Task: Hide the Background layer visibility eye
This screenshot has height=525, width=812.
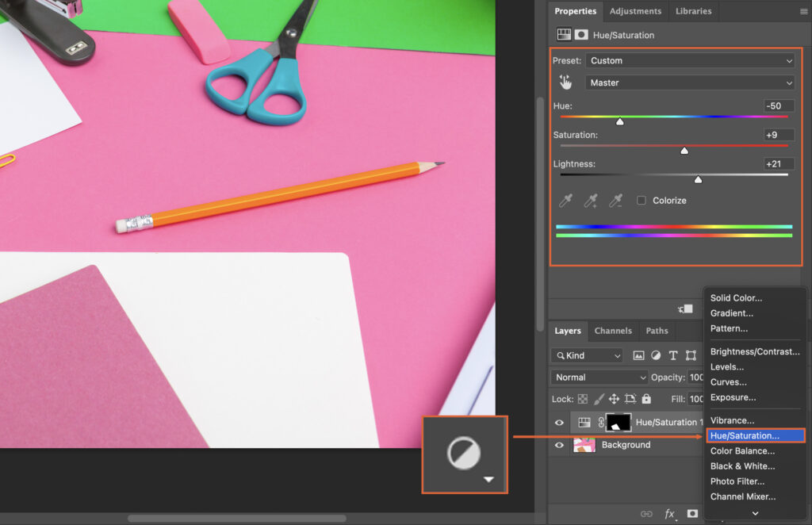Action: 559,445
